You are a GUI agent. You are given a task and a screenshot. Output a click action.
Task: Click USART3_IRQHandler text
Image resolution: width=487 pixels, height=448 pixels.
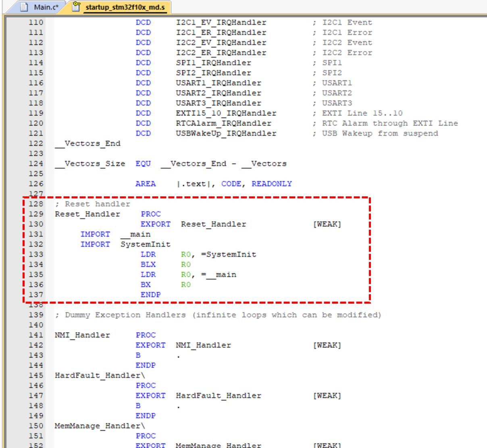pyautogui.click(x=219, y=103)
